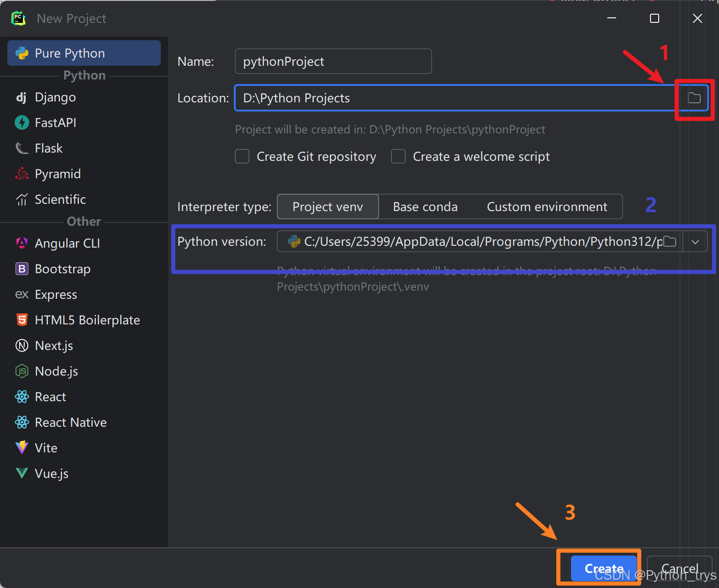Enable Create Git repository checkbox

click(242, 156)
